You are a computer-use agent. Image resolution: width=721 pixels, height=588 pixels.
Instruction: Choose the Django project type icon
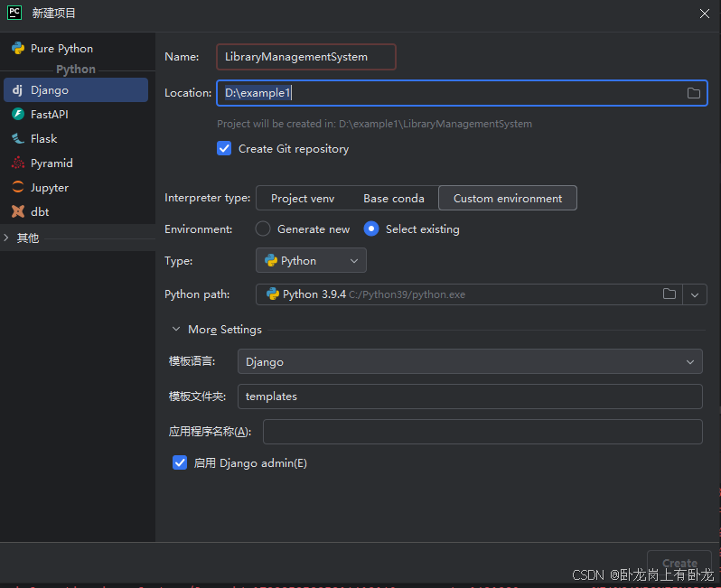[18, 90]
